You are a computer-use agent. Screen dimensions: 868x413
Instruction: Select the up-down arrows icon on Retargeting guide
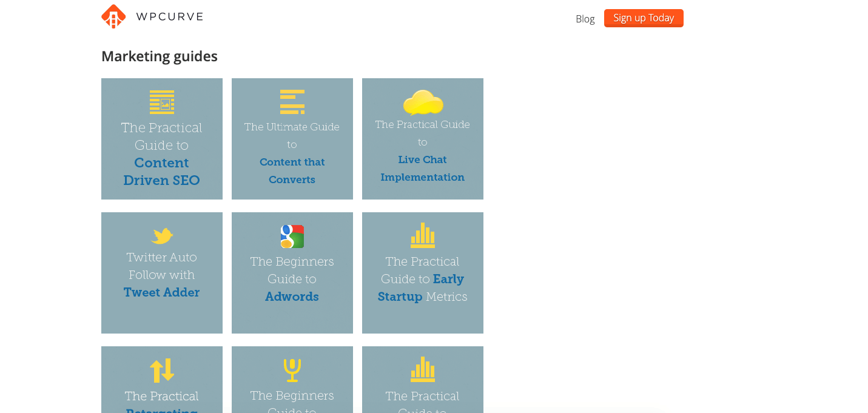pyautogui.click(x=161, y=369)
